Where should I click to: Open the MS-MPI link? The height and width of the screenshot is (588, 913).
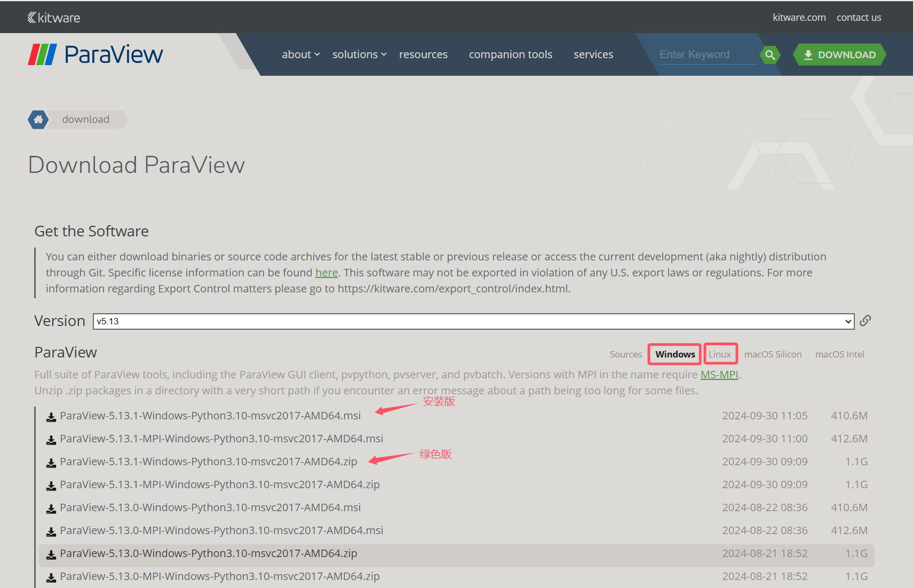[x=719, y=375]
